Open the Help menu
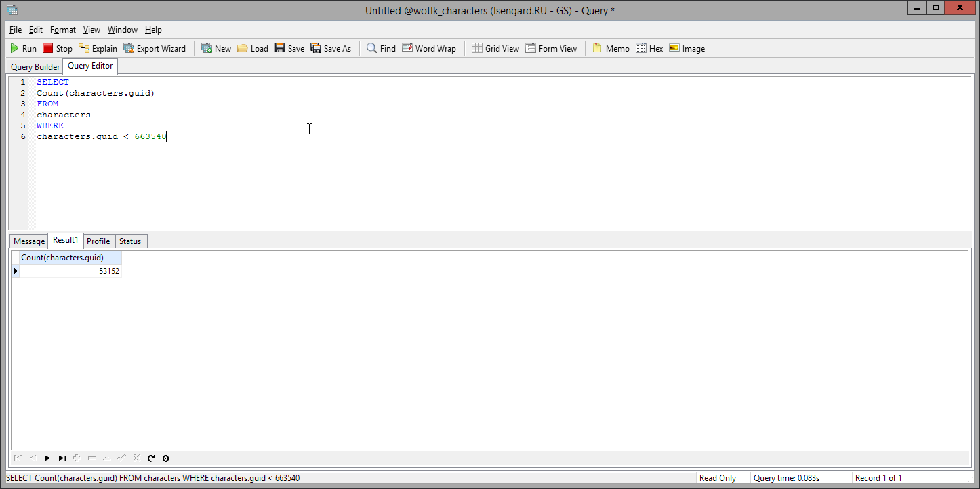The width and height of the screenshot is (980, 489). [153, 30]
